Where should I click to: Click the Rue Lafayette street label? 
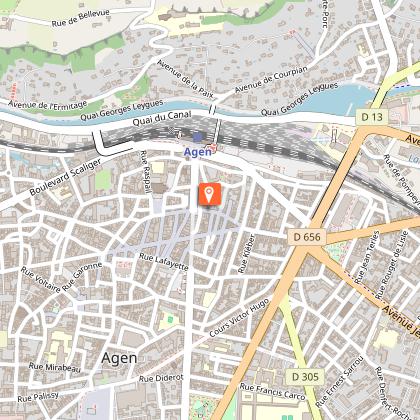[164, 261]
